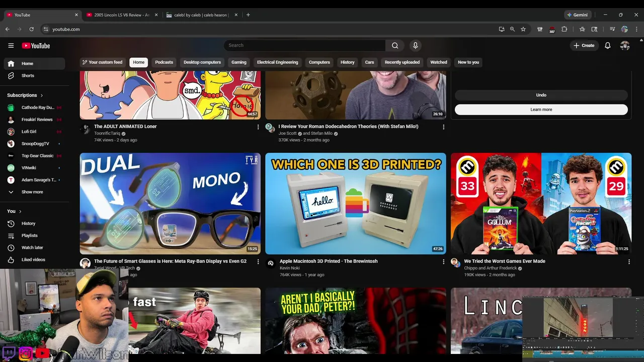Select the Recently uploaded chip
Viewport: 644px width, 362px height.
402,62
